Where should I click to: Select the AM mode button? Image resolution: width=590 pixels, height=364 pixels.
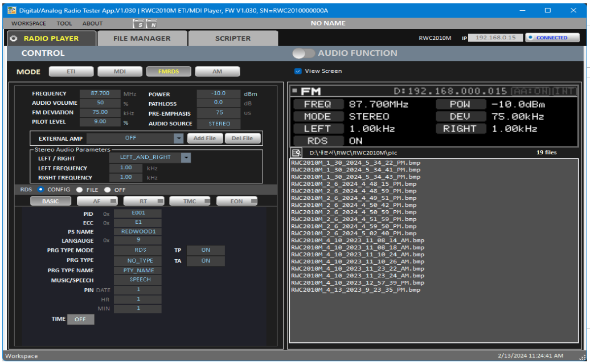217,72
